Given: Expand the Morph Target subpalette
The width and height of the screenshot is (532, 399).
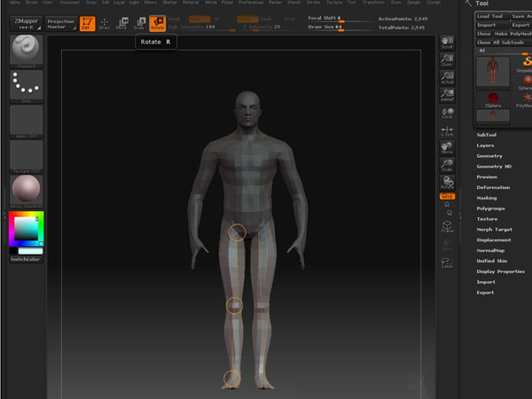Looking at the screenshot, I should [x=495, y=230].
